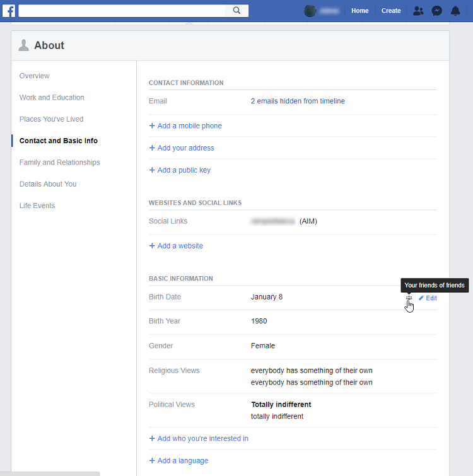Open the Messenger icon
473x476 pixels.
pyautogui.click(x=436, y=11)
